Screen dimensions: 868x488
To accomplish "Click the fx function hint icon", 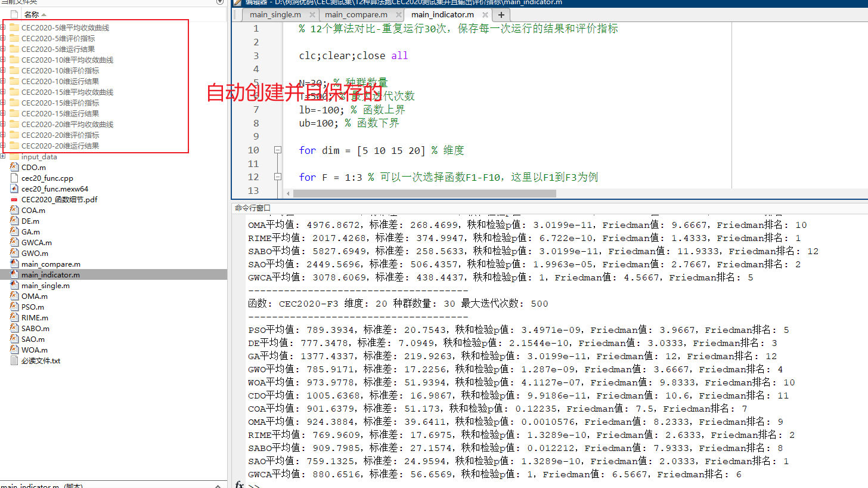I will pyautogui.click(x=239, y=485).
